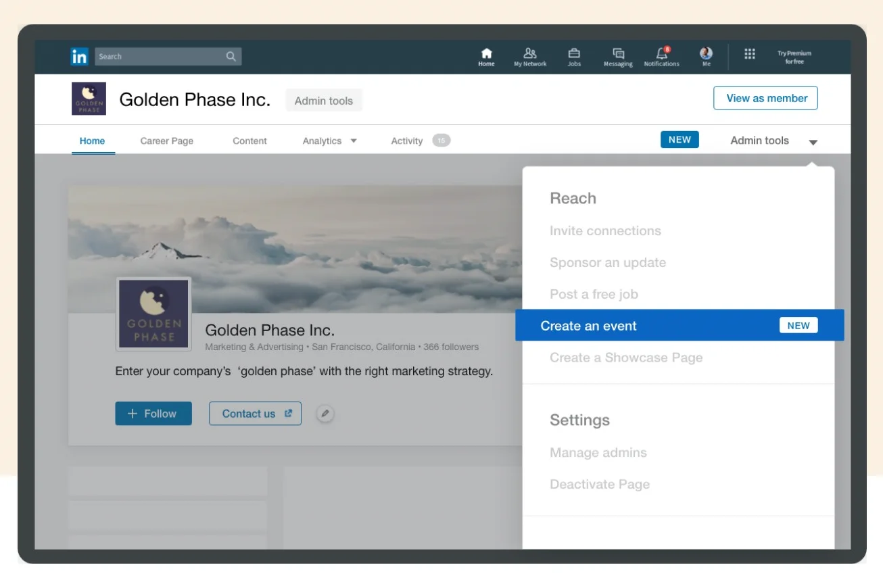Screen dimensions: 883x588
Task: Click Try Premium for free link
Action: point(794,57)
